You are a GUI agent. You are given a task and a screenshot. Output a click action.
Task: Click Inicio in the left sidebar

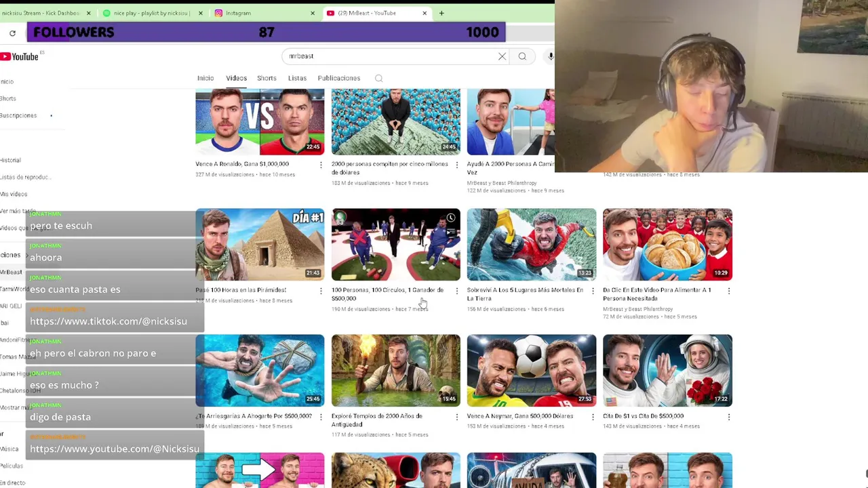7,82
